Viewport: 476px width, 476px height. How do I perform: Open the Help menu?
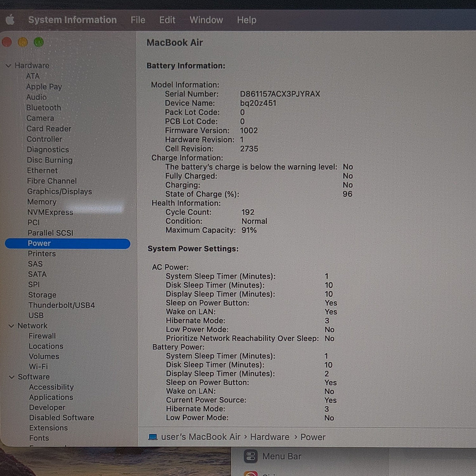coord(247,20)
